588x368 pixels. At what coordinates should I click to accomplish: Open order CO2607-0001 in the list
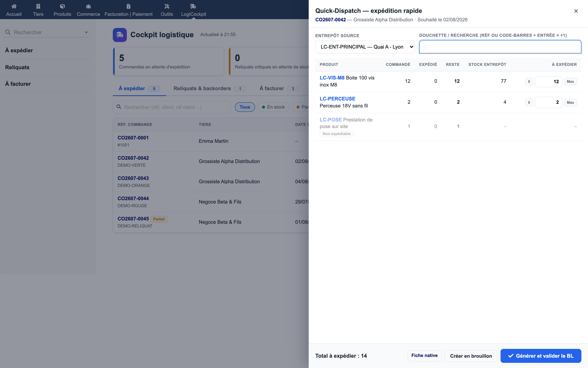coord(133,138)
